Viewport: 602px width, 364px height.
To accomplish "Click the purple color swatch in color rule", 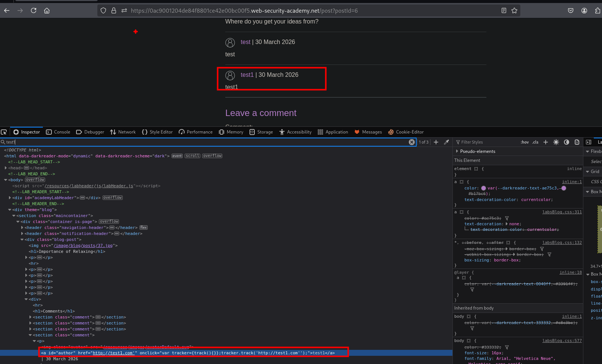I will (483, 188).
